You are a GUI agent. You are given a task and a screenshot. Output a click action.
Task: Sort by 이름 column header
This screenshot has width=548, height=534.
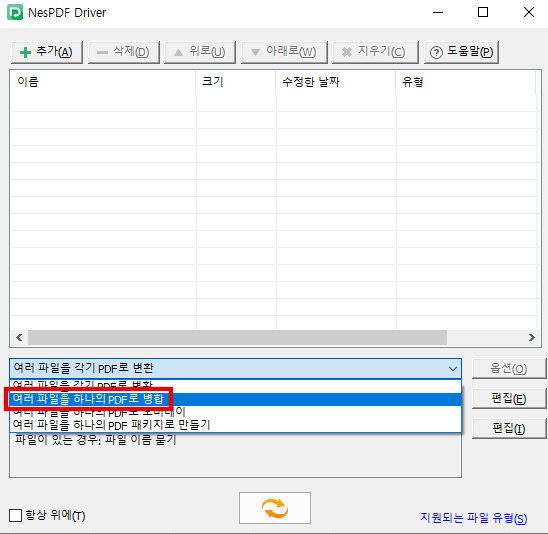tap(103, 82)
